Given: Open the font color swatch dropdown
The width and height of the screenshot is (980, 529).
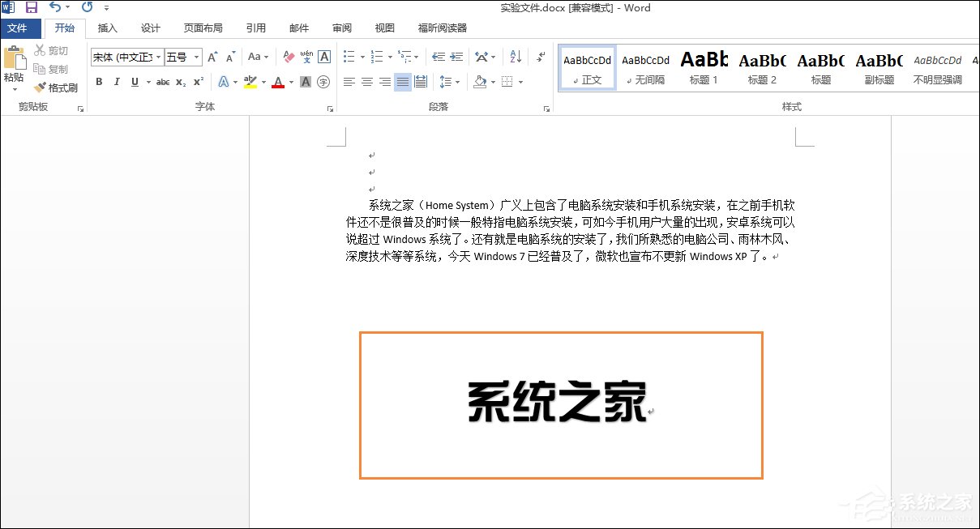Looking at the screenshot, I should [289, 81].
